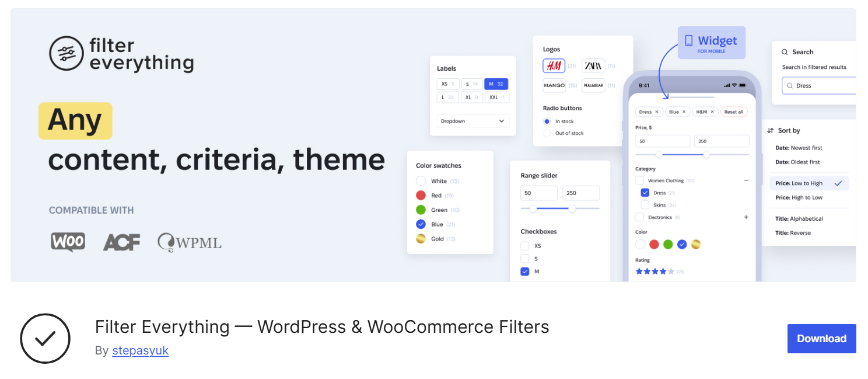Click the WPML logo

tap(189, 242)
